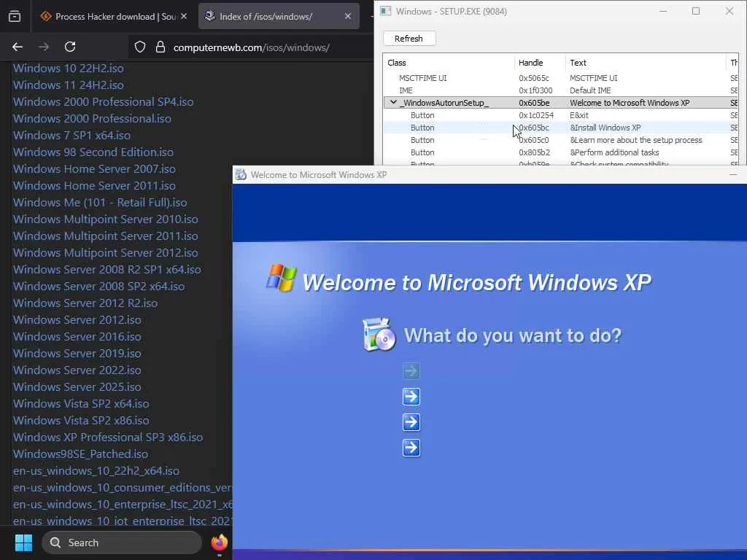Open Windows Vista SP2 x64.iso link
This screenshot has height=560, width=747.
(x=81, y=404)
